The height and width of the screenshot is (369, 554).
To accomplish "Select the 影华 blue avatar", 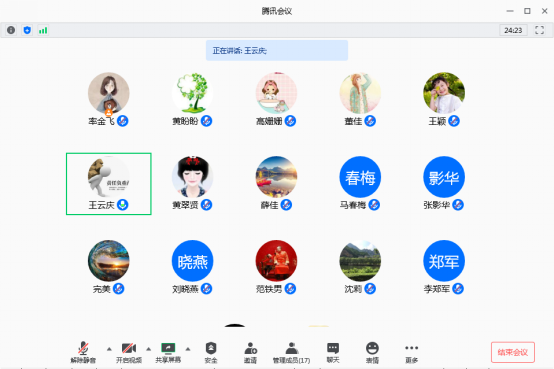I will point(444,177).
